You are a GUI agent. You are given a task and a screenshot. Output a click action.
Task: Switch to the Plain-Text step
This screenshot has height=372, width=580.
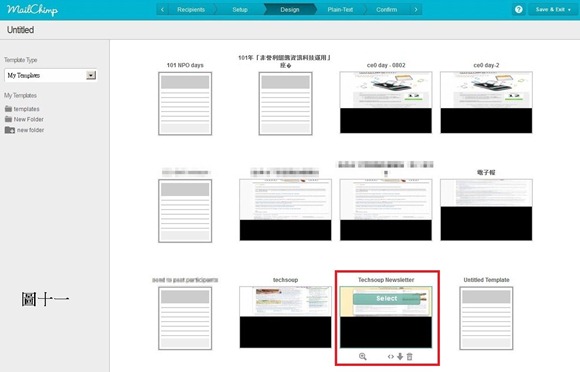tap(340, 9)
